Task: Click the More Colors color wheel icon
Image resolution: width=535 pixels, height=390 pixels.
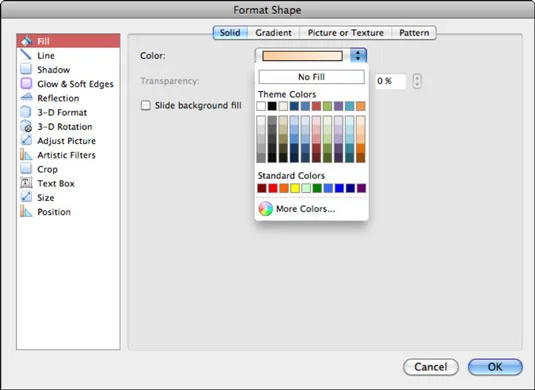Action: point(265,208)
